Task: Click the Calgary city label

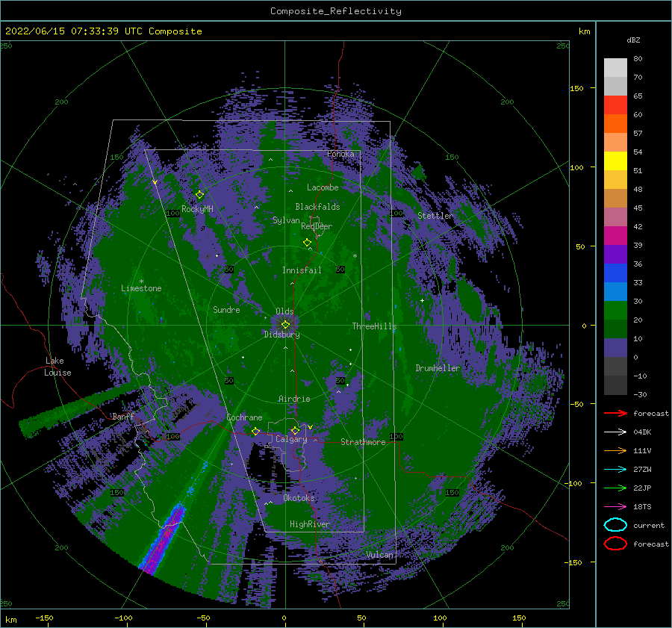Action: click(291, 439)
